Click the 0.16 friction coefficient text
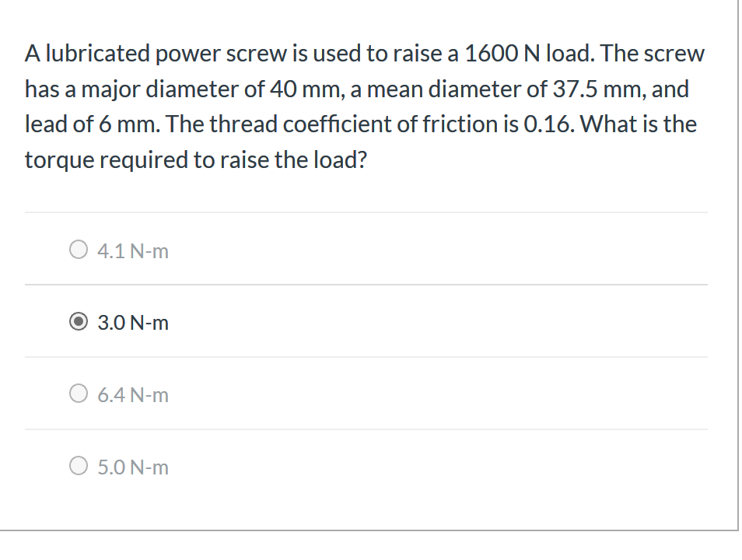 click(546, 123)
